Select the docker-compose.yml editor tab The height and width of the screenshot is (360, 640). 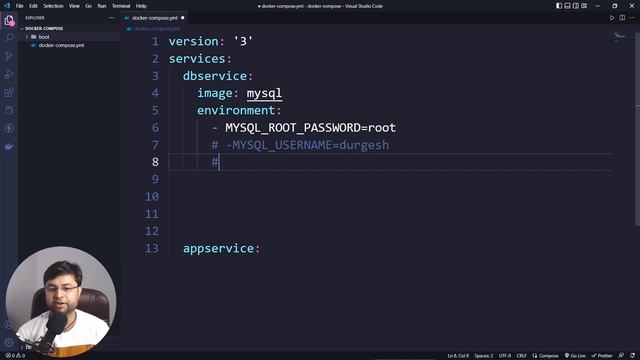tap(154, 18)
